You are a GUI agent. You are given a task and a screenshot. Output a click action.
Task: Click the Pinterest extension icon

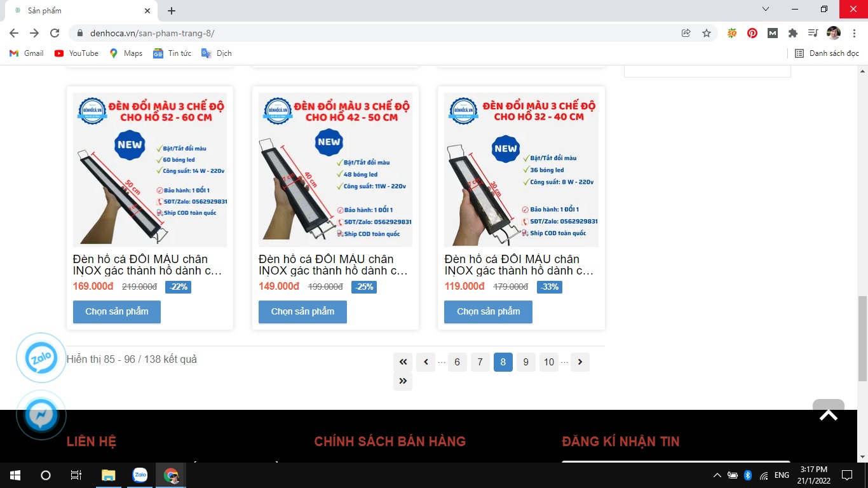[x=752, y=33]
